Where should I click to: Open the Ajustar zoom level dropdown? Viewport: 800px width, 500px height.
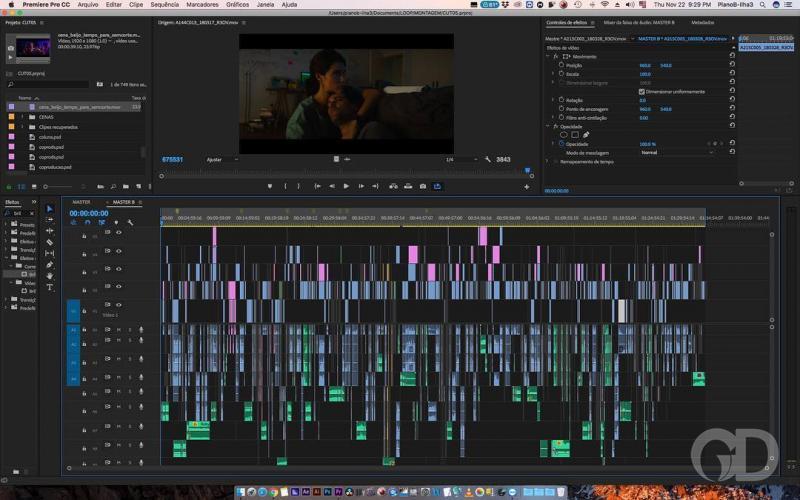[x=221, y=159]
